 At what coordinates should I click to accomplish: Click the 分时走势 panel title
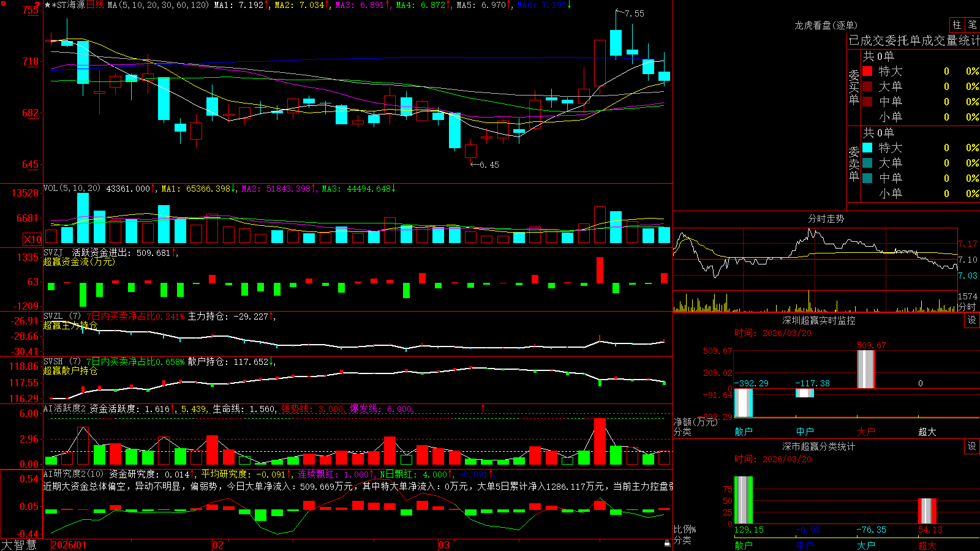click(826, 219)
